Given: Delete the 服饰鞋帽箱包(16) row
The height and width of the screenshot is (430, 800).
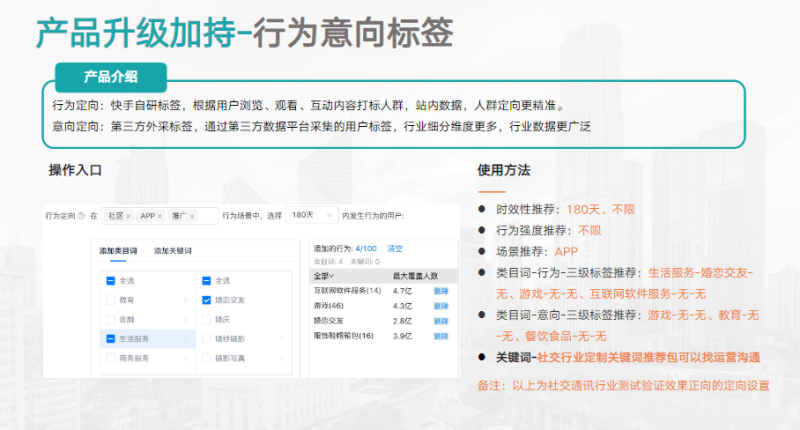Looking at the screenshot, I should click(x=441, y=336).
